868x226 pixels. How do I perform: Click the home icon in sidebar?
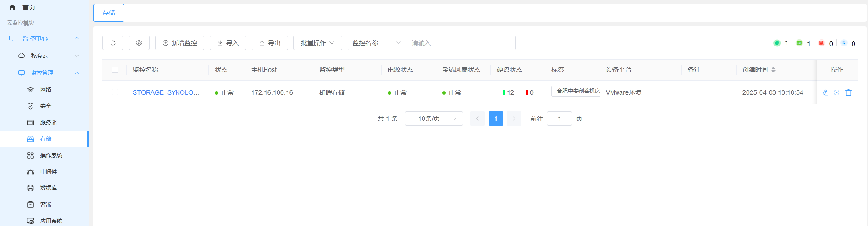coord(12,7)
